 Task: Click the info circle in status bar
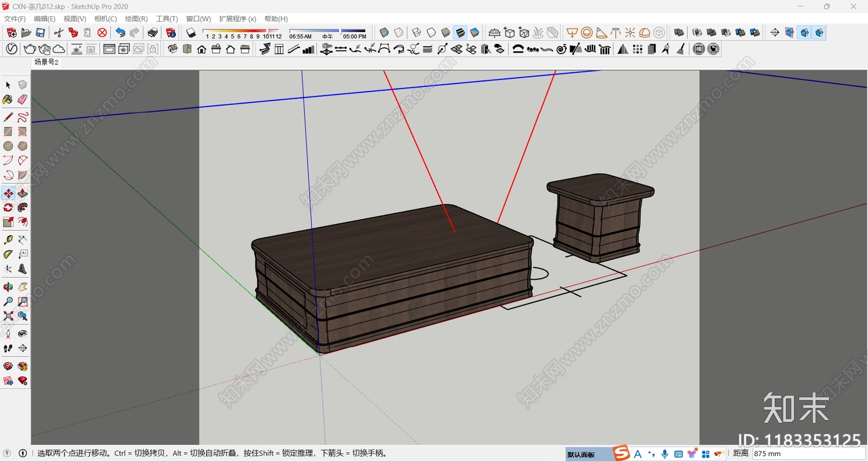23,453
